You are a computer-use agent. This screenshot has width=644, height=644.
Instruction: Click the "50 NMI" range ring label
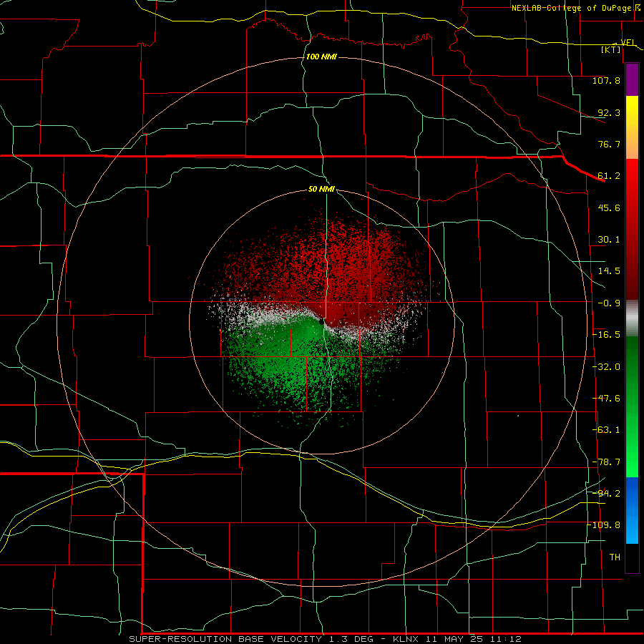pyautogui.click(x=321, y=189)
